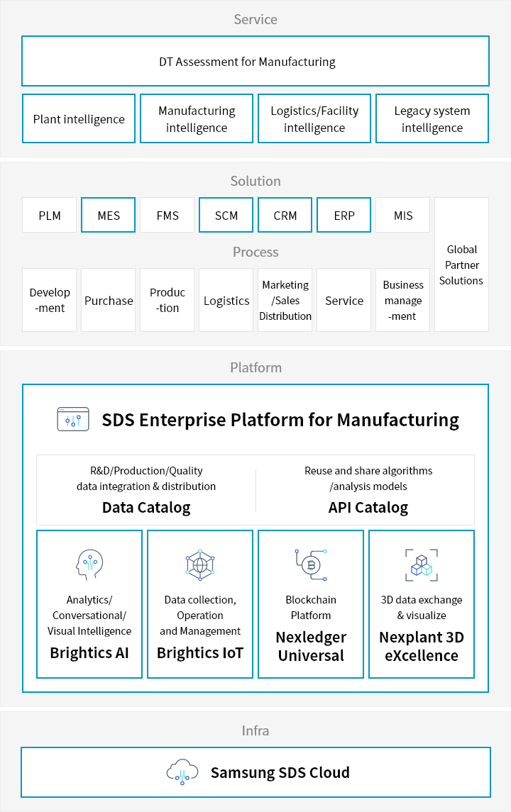The image size is (511, 812).
Task: Select the CRM solution tile
Action: coord(285,215)
